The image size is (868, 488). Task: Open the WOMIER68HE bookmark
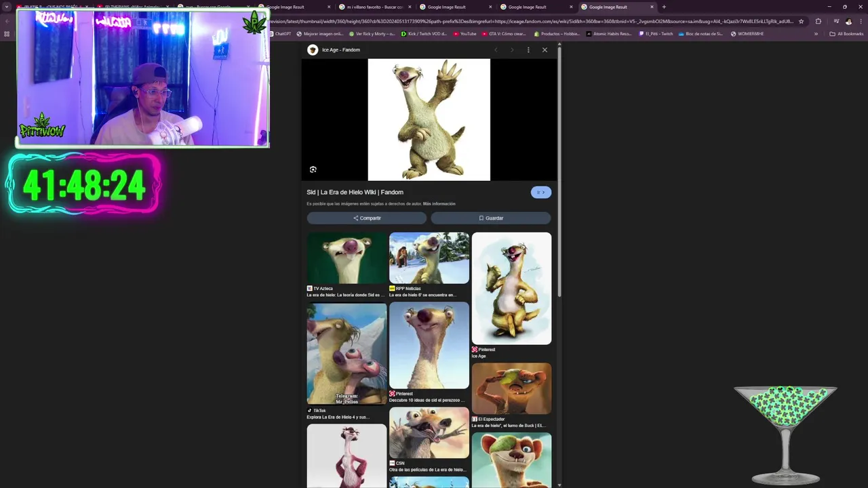coord(747,34)
